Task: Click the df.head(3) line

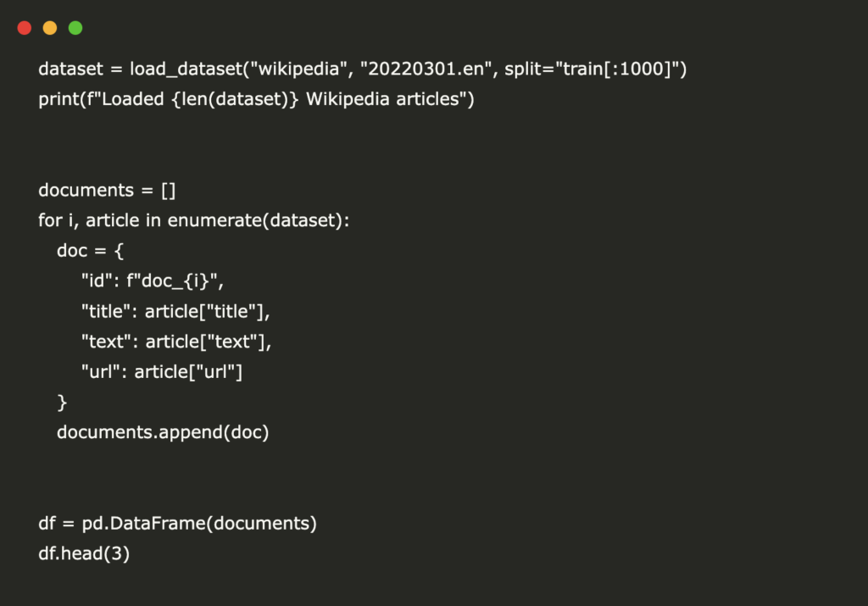Action: [x=84, y=553]
